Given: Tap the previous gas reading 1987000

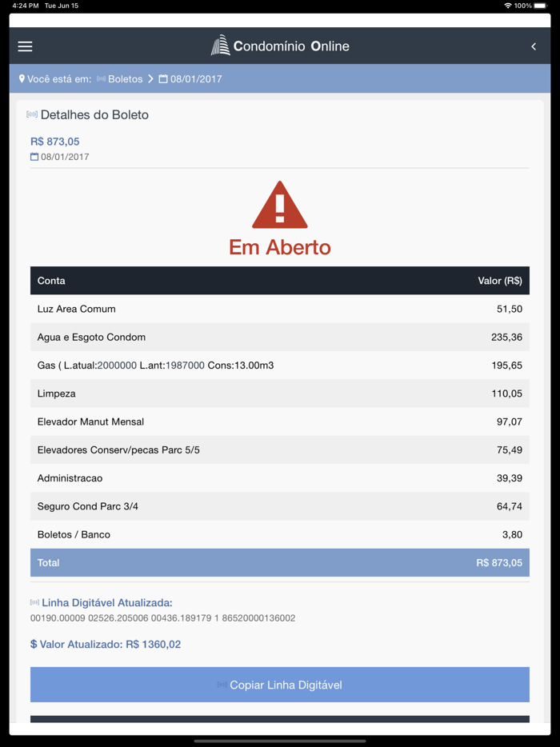Looking at the screenshot, I should point(185,366).
